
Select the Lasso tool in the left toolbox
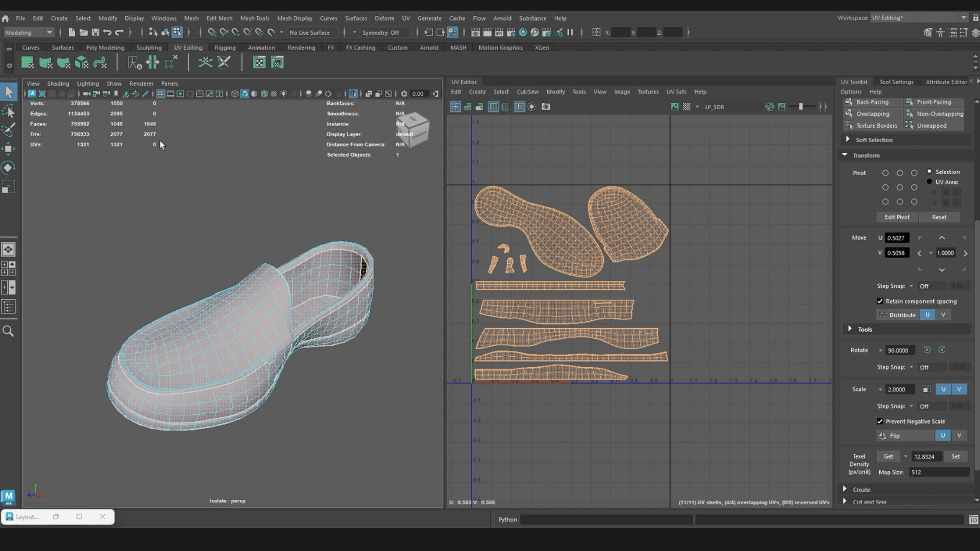coord(8,111)
